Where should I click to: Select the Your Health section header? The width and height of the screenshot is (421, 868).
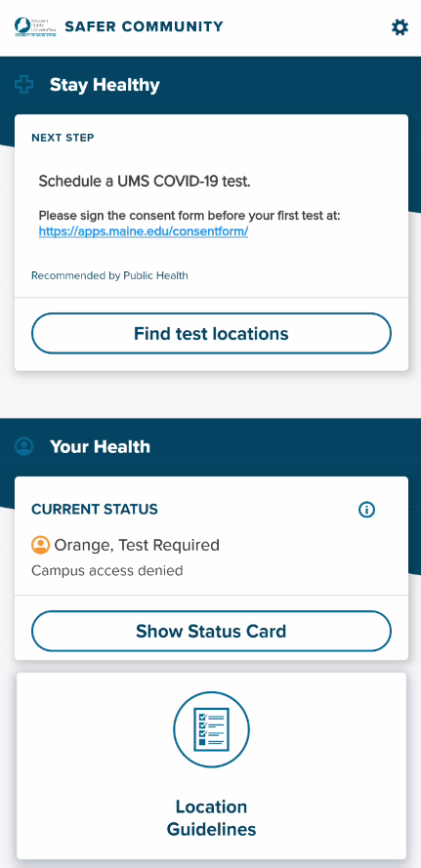click(100, 447)
